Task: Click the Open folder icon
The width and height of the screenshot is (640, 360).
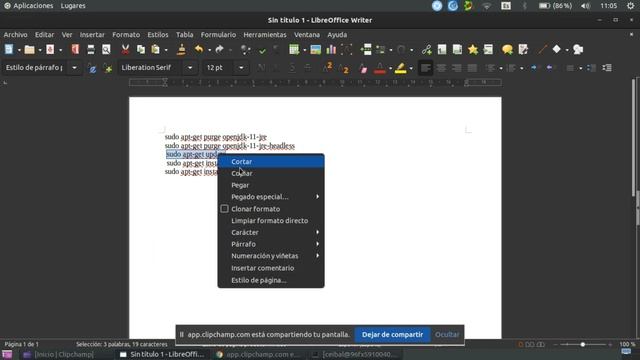Action: [29, 49]
